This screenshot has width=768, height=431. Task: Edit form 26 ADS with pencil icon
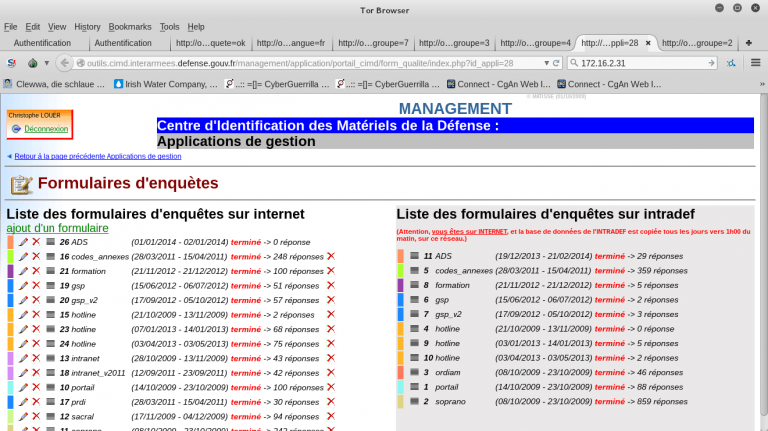23,242
